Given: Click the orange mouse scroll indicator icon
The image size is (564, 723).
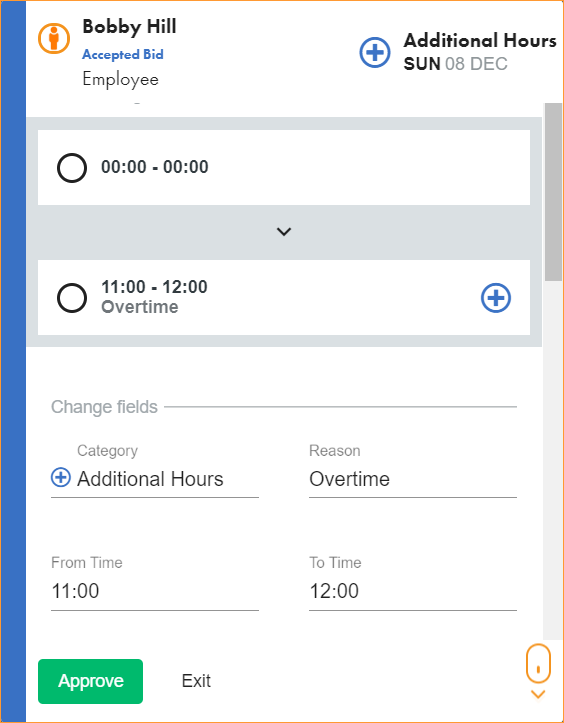Looking at the screenshot, I should click(x=538, y=663).
